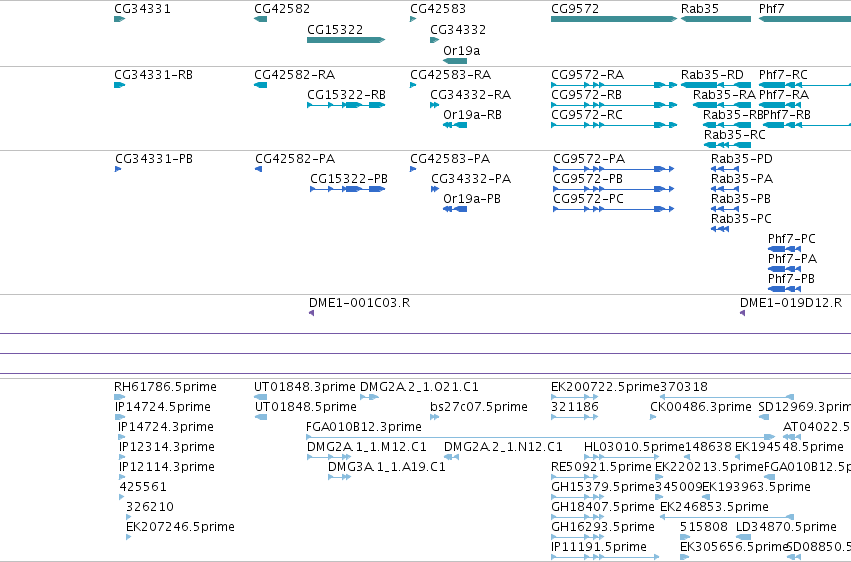Click protein CG9572-PB
This screenshot has height=562, width=851.
[x=588, y=179]
